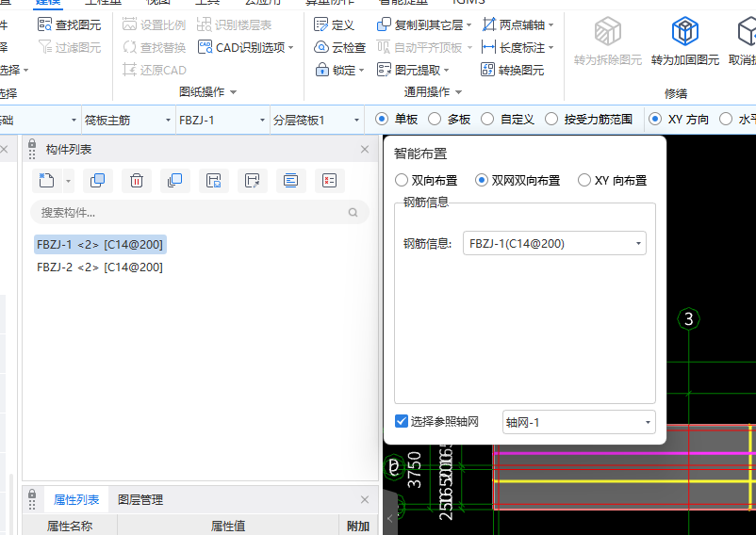Click the 转为加固图元 cube icon

tap(684, 31)
